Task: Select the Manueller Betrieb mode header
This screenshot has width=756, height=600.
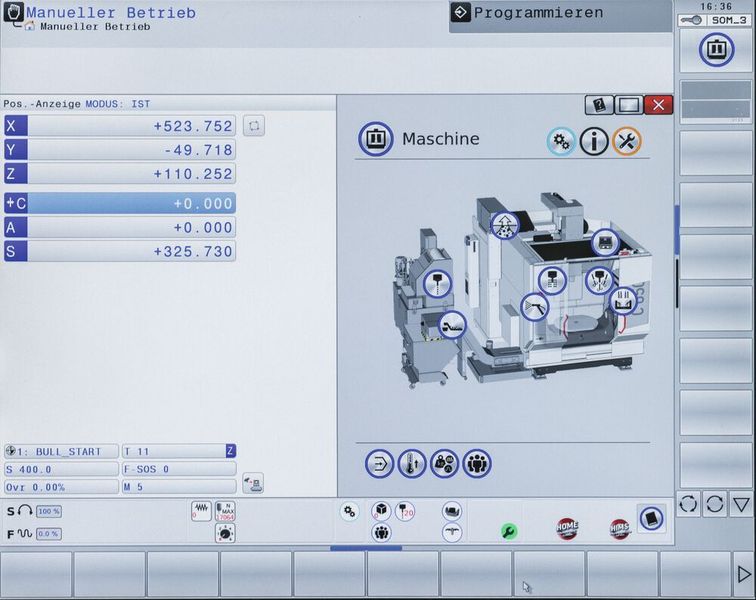Action: (110, 14)
